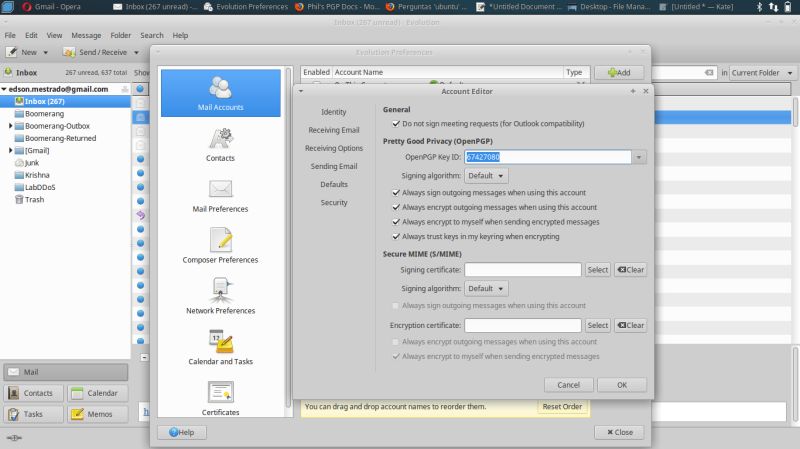
Task: Collapse the edson.mestrado@gmail.com account tree
Action: [4, 89]
